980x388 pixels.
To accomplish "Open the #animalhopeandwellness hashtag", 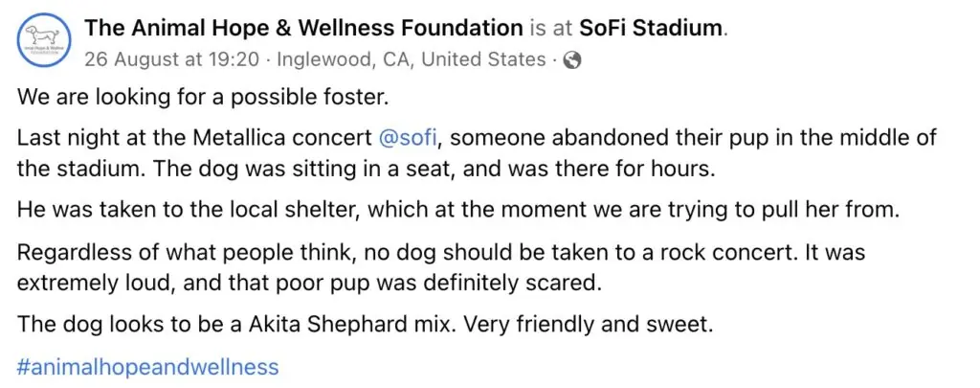I will [148, 366].
